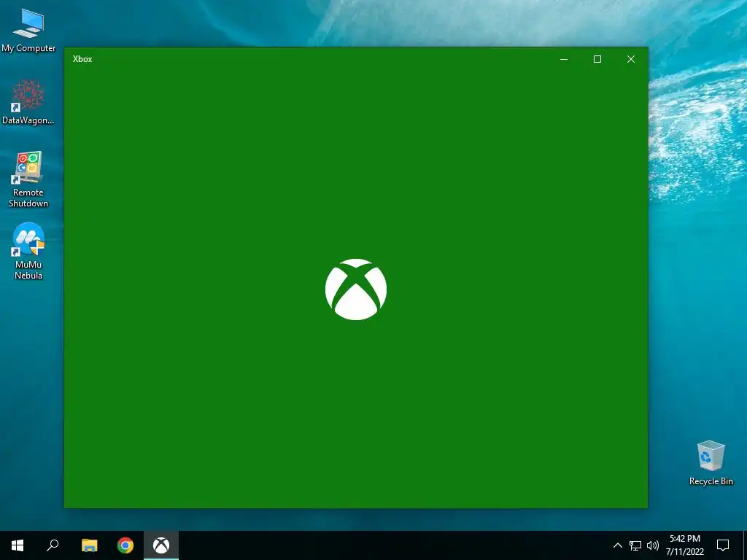
Task: Show hidden system tray icons
Action: pos(617,545)
